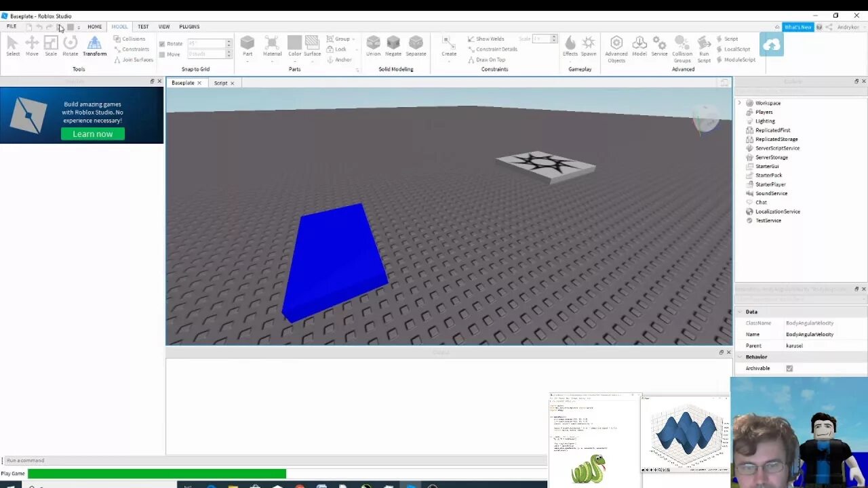Toggle the Anchor option

[339, 60]
